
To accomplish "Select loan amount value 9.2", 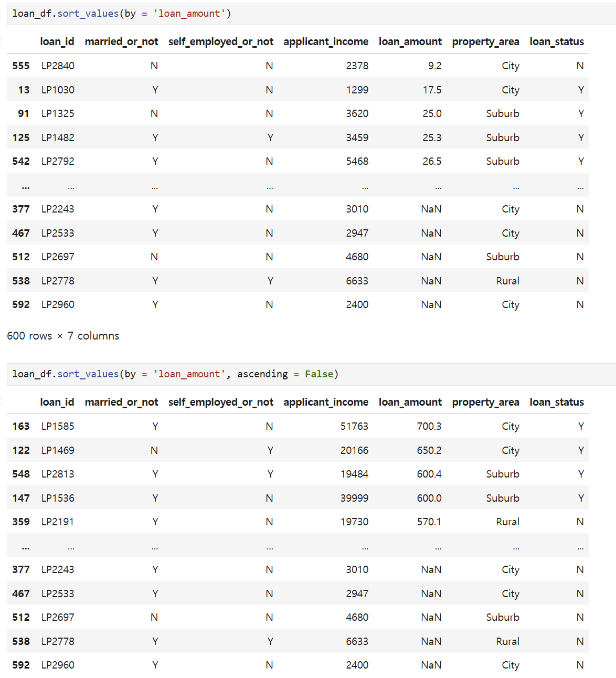I will pyautogui.click(x=434, y=66).
